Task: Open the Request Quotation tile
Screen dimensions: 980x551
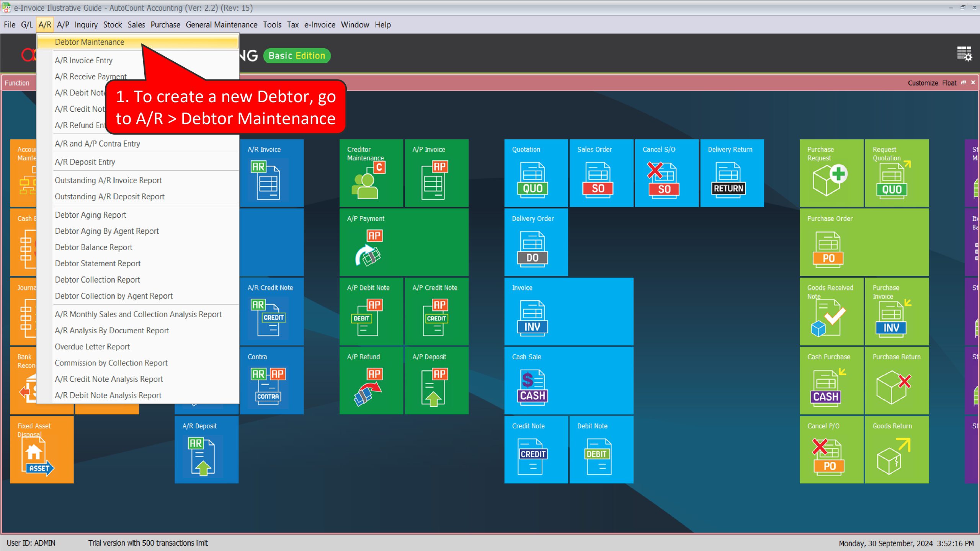Action: (897, 173)
